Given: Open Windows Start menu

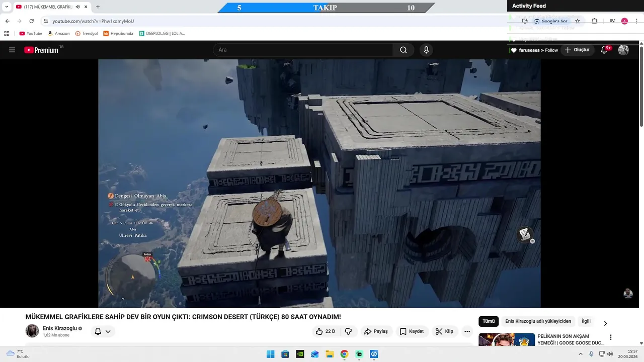Looking at the screenshot, I should [270, 354].
